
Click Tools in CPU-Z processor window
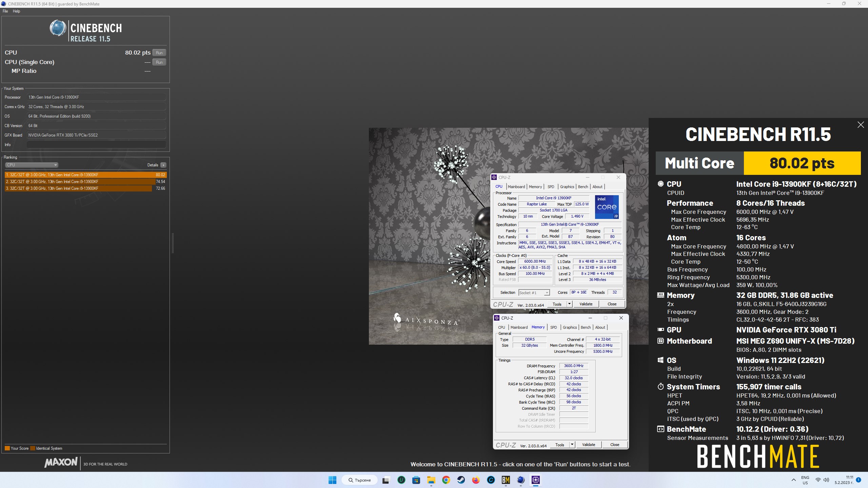click(557, 304)
